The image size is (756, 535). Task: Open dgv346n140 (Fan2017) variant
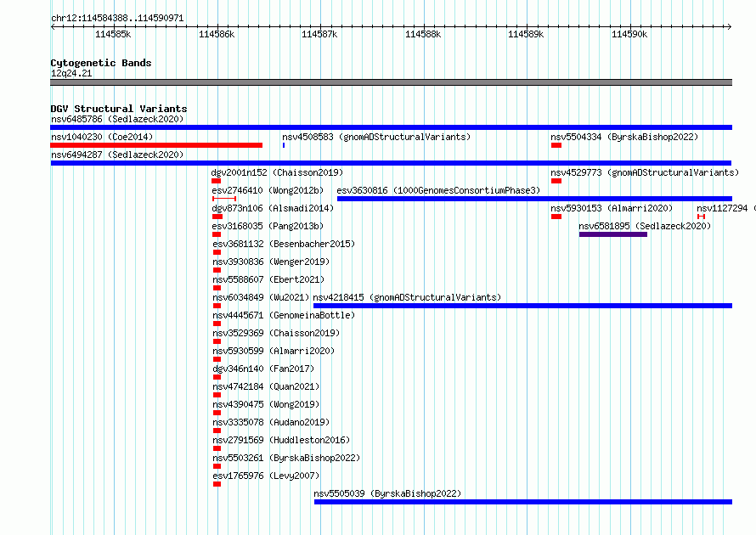click(263, 369)
